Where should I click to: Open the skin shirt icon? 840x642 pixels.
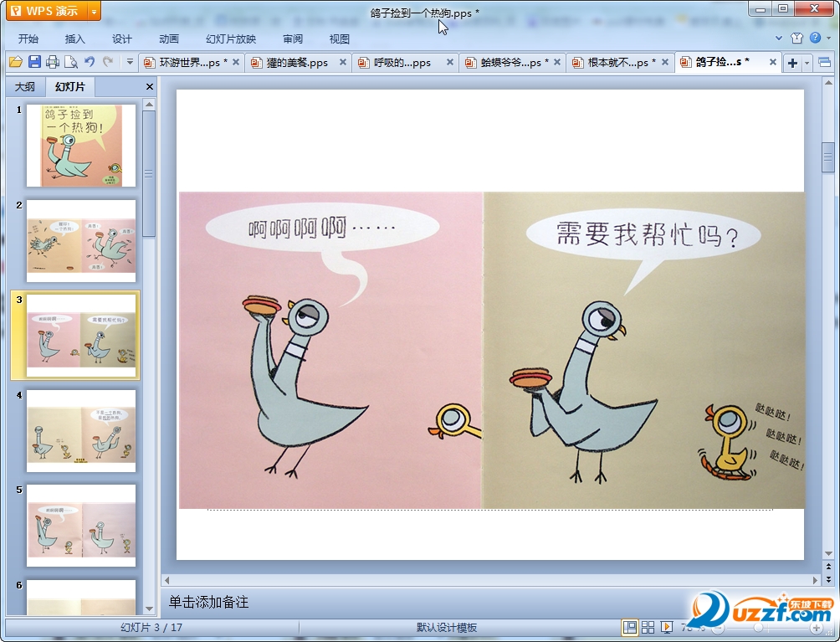coord(796,38)
